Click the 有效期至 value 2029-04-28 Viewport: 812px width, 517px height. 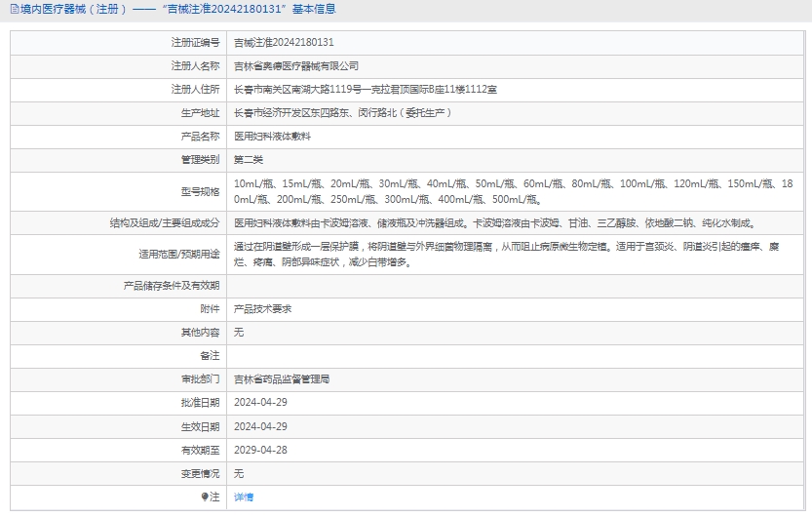point(260,450)
